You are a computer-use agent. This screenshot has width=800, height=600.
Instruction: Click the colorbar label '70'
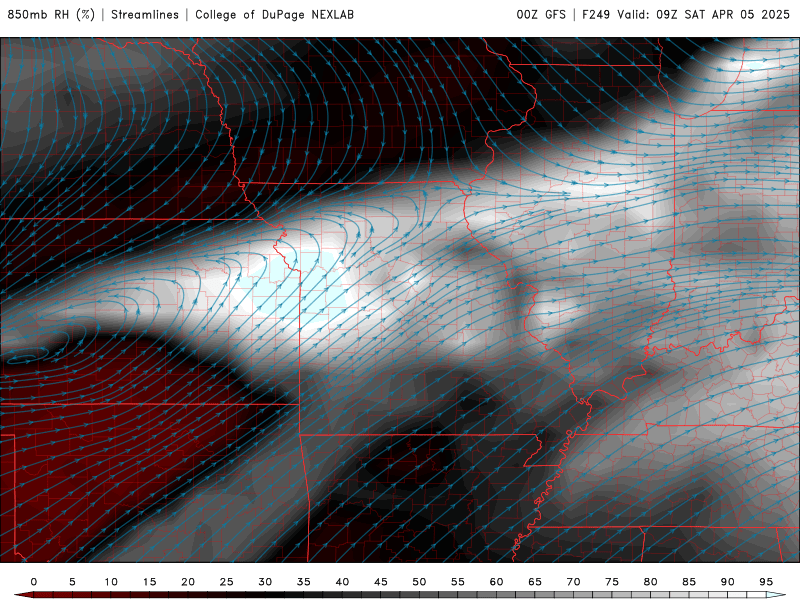[573, 582]
